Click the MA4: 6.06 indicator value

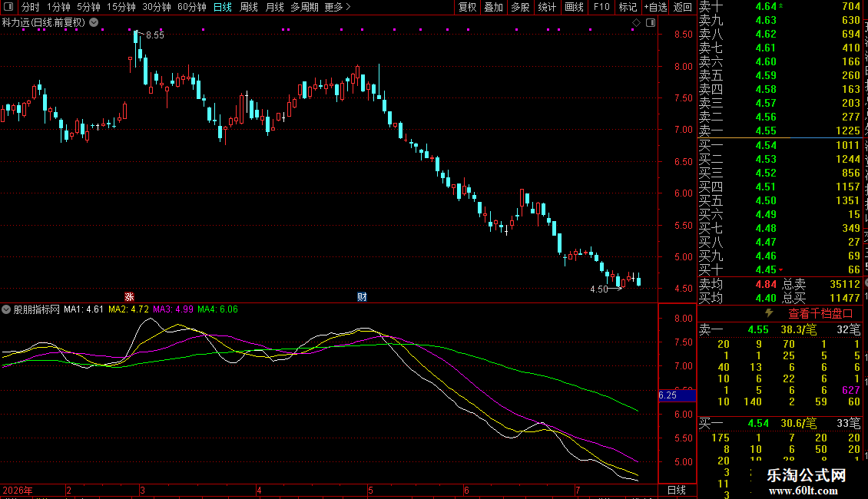click(217, 309)
